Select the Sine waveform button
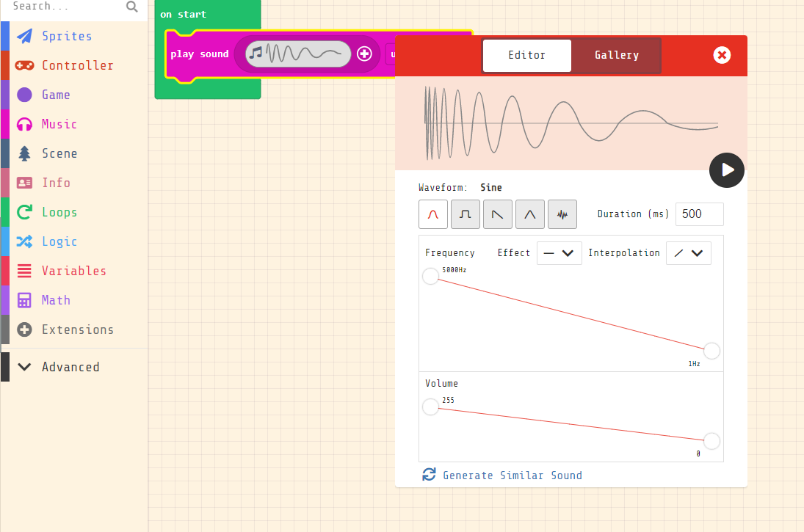The image size is (804, 532). [x=433, y=214]
